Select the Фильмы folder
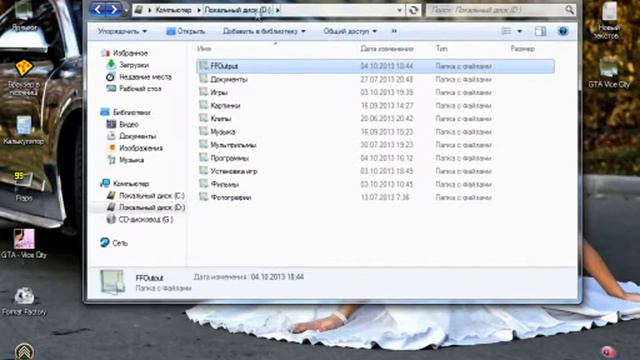Screen dimensions: 640x360 pos(375,184)
